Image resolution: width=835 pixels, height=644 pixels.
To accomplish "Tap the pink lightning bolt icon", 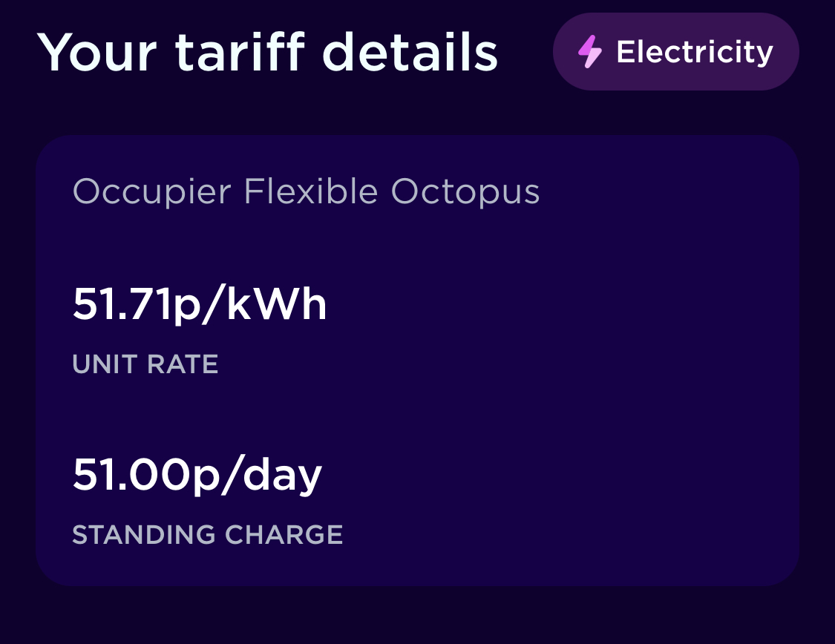I will [591, 52].
